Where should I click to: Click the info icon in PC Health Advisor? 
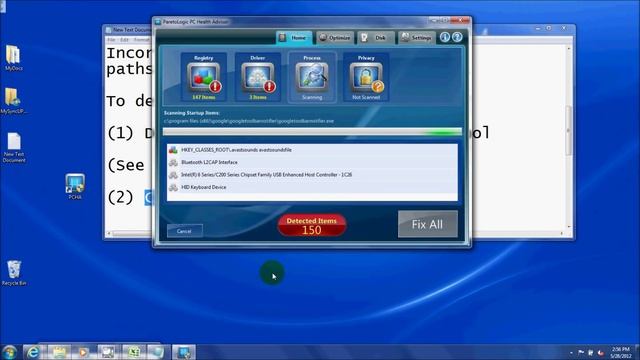(444, 37)
